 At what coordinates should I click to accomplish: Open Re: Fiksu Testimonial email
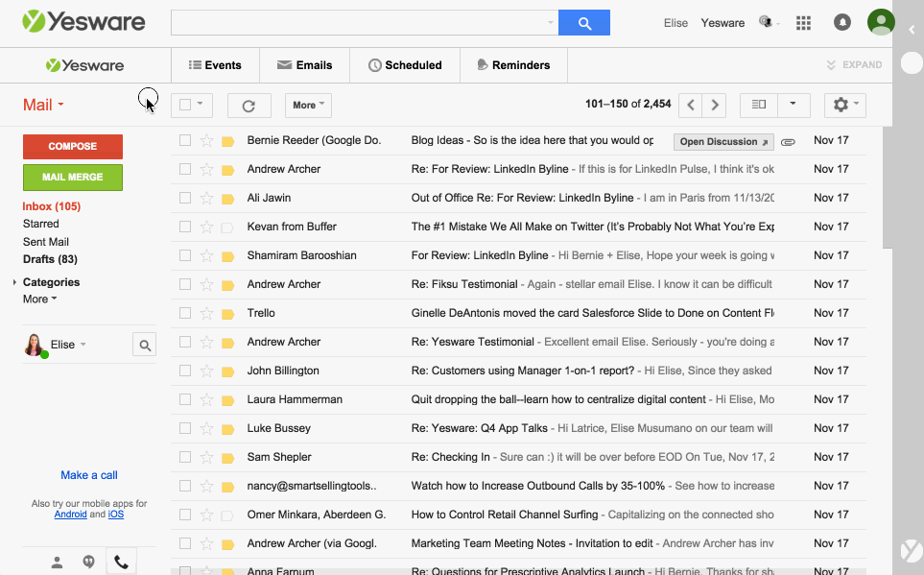coord(518,284)
